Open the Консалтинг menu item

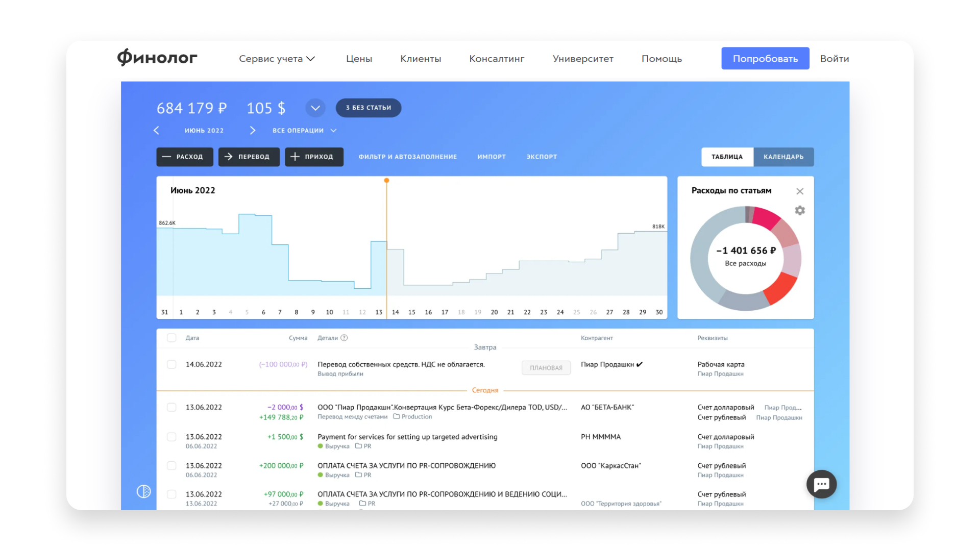click(497, 59)
